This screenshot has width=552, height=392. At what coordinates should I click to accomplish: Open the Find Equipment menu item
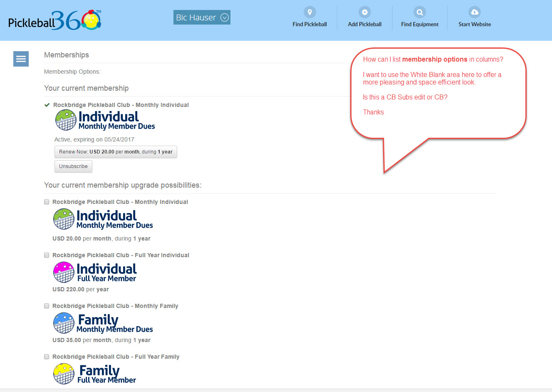point(420,24)
